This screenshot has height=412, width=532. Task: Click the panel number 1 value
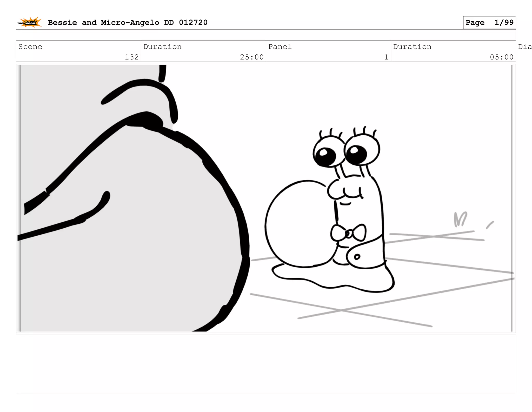tap(386, 57)
